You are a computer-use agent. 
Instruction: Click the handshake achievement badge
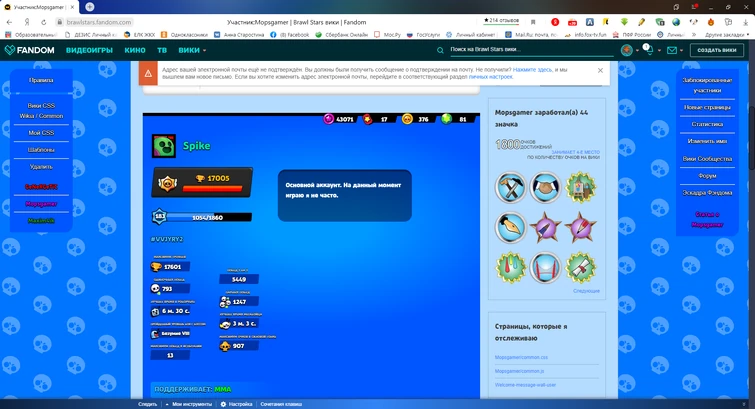click(546, 187)
